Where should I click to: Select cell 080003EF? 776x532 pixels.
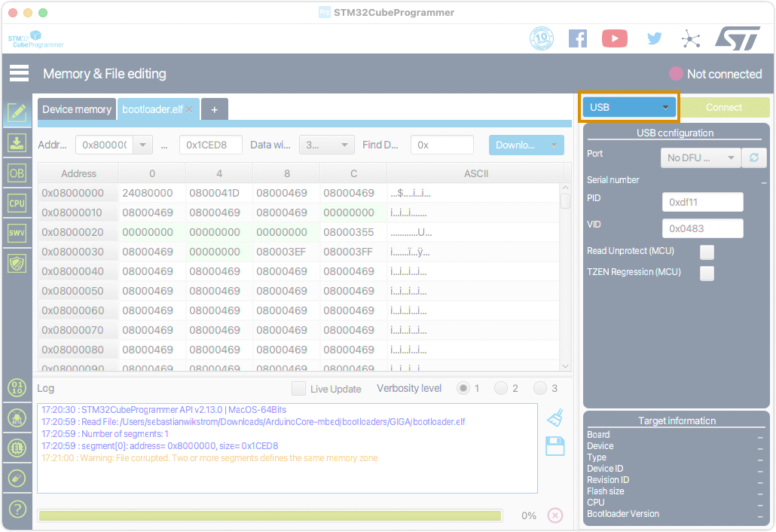[286, 252]
